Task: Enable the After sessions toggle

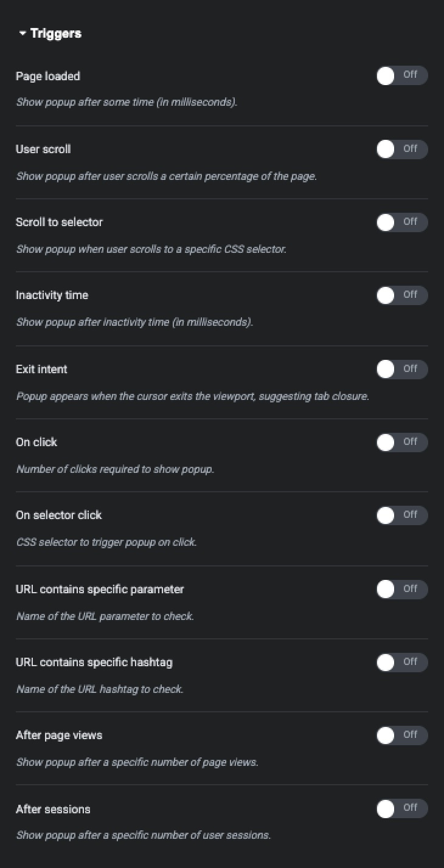Action: click(401, 808)
